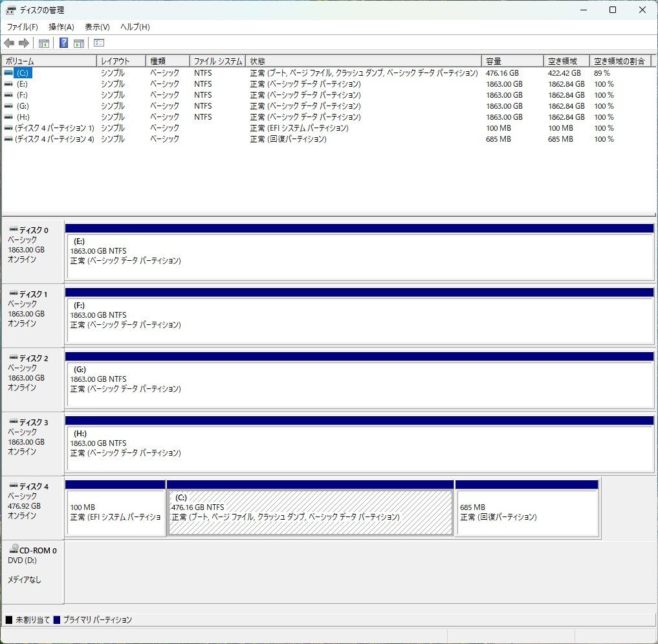The image size is (658, 644).
Task: Open the 操作(A) menu
Action: point(61,27)
